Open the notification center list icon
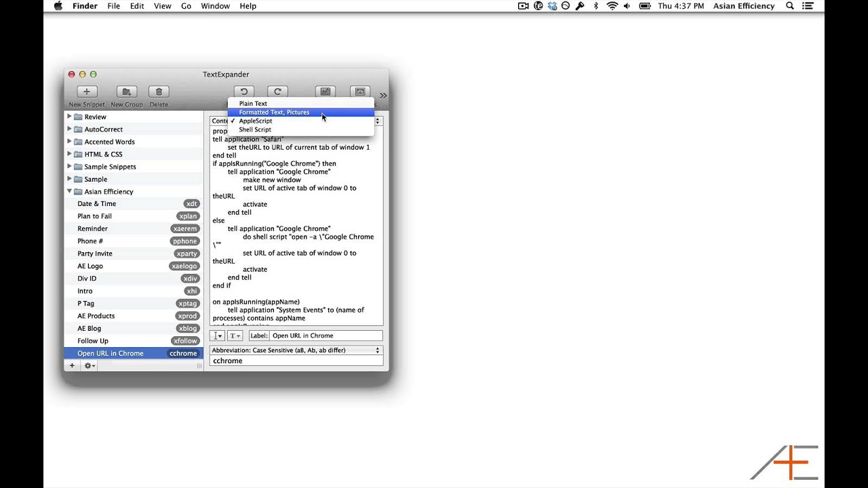Screen dimensions: 868x488 pos(808,6)
